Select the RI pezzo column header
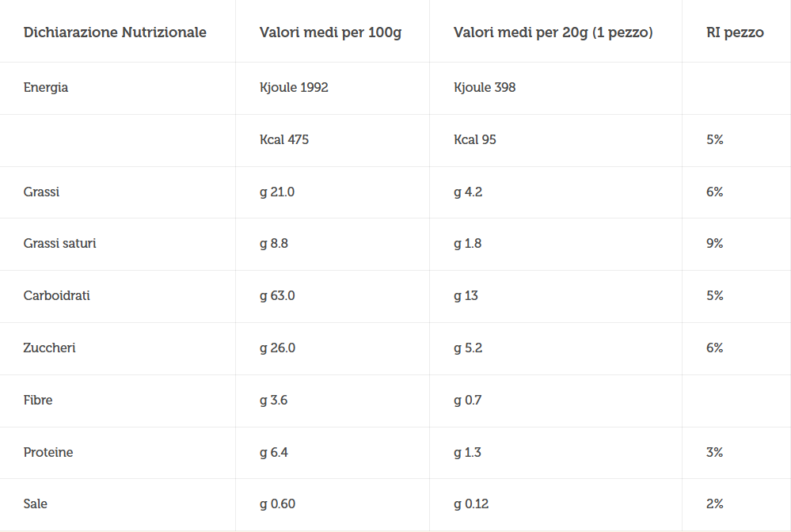 click(x=735, y=32)
